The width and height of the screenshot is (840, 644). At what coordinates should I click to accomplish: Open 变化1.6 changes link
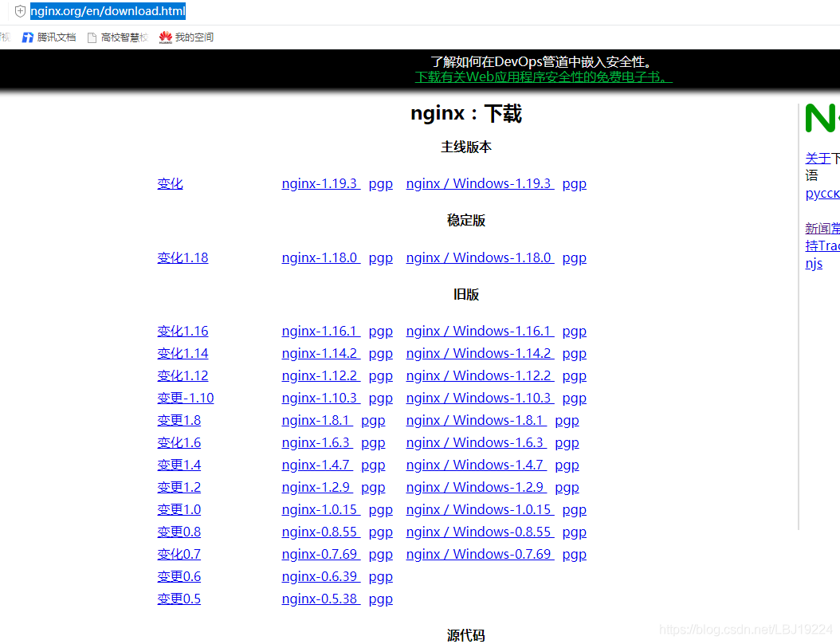pos(179,442)
